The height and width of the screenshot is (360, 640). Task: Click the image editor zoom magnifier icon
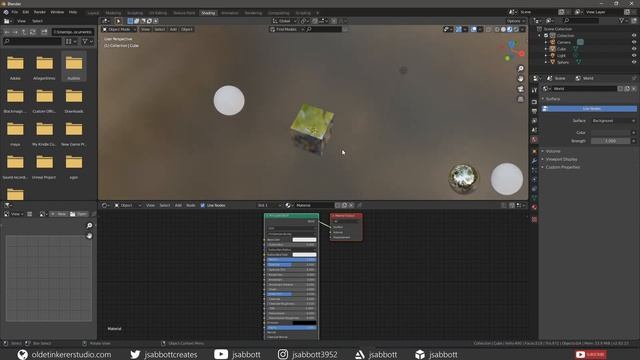pos(89,226)
